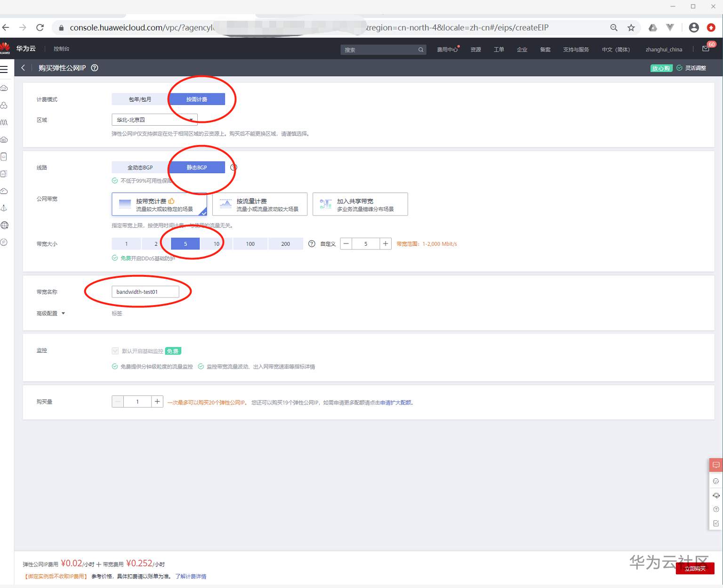723x588 pixels.
Task: Open the 区域 华北-北京四 dropdown
Action: (x=154, y=120)
